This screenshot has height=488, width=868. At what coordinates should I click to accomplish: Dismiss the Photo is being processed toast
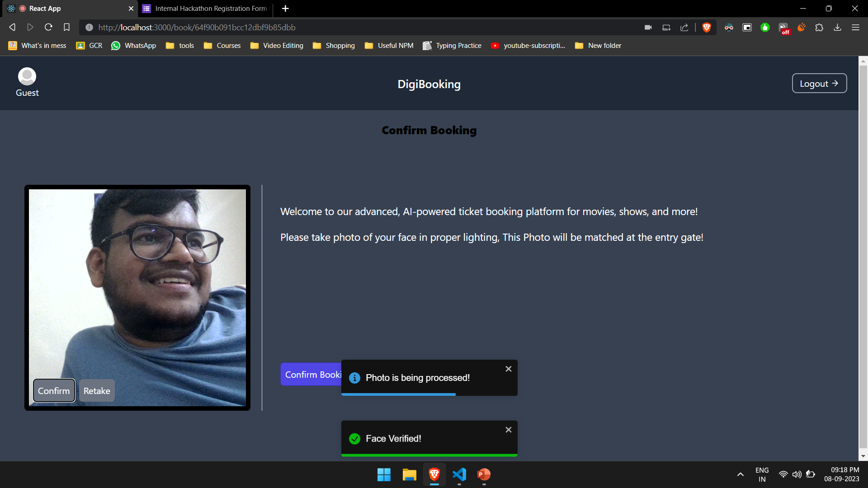[x=508, y=369]
